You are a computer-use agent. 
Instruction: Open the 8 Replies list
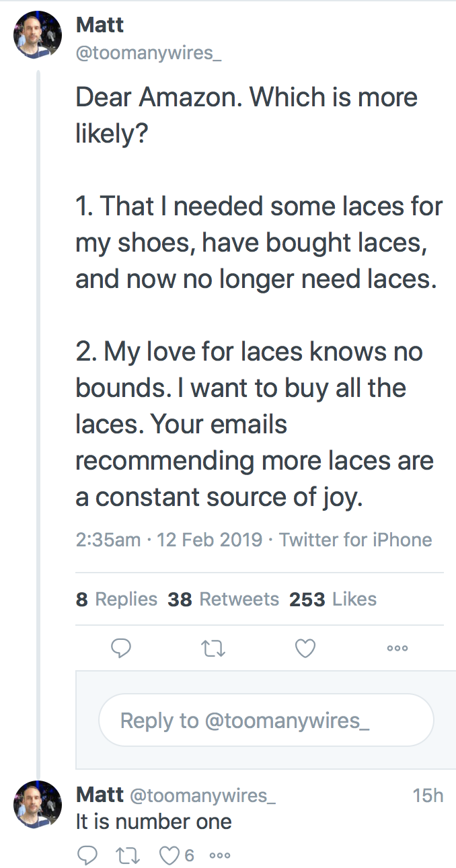116,600
